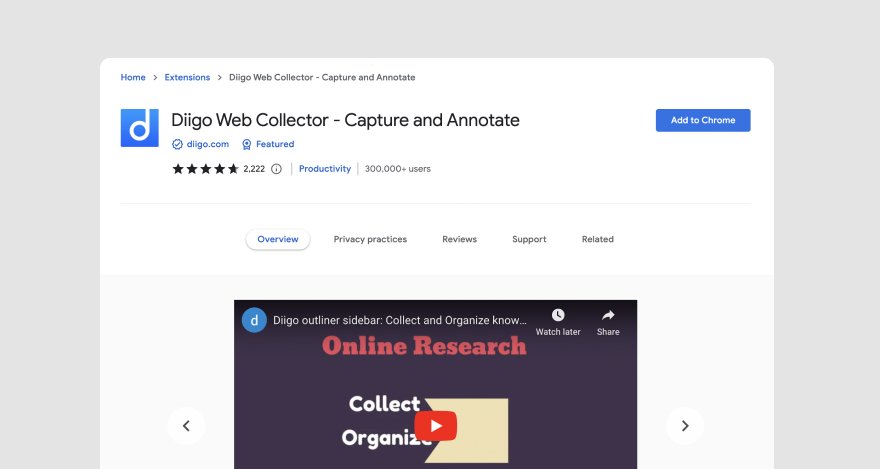This screenshot has width=880, height=469.
Task: Open the Productivity category link
Action: [325, 169]
